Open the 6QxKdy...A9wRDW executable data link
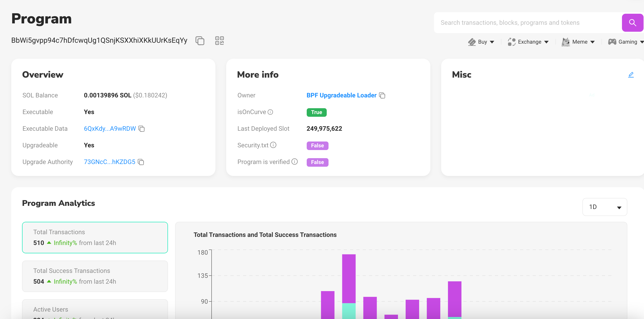 tap(110, 129)
